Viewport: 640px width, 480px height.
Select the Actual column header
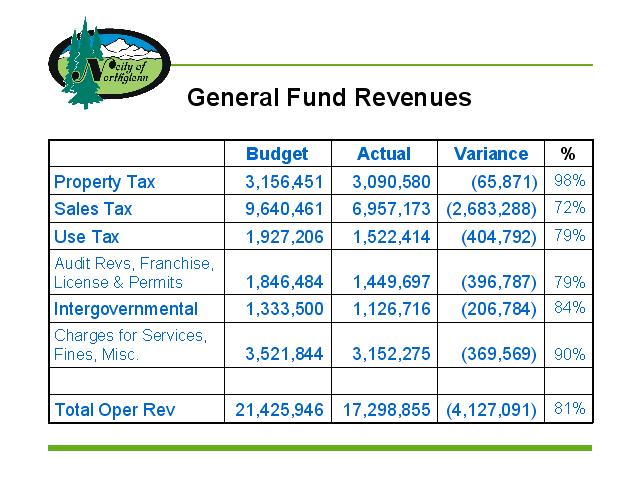click(383, 154)
